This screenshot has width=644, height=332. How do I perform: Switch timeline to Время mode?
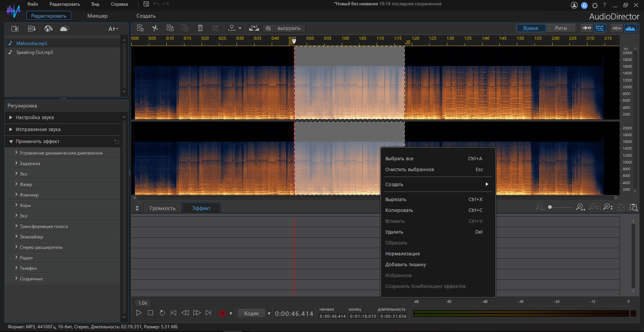tap(530, 28)
